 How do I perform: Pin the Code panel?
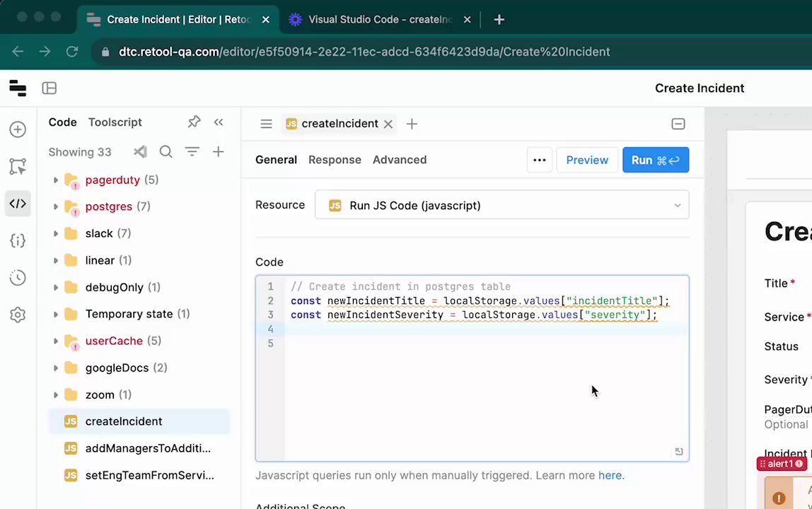194,122
